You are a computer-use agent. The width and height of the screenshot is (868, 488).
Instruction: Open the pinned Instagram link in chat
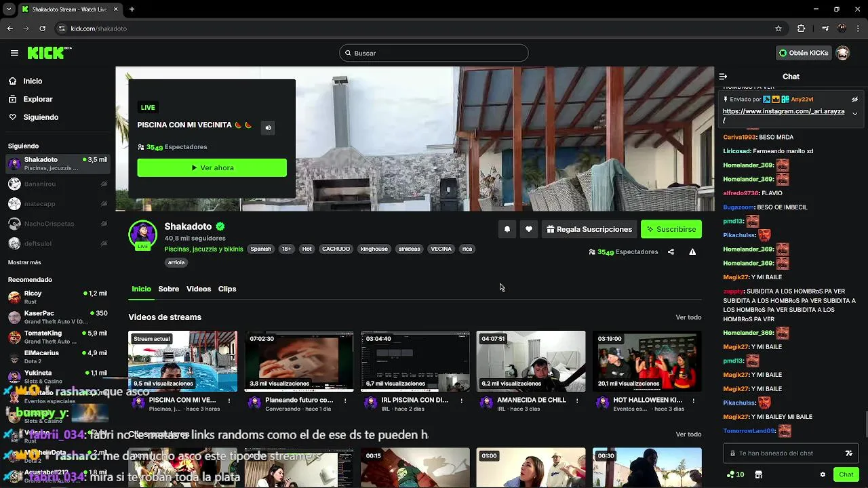pos(784,115)
